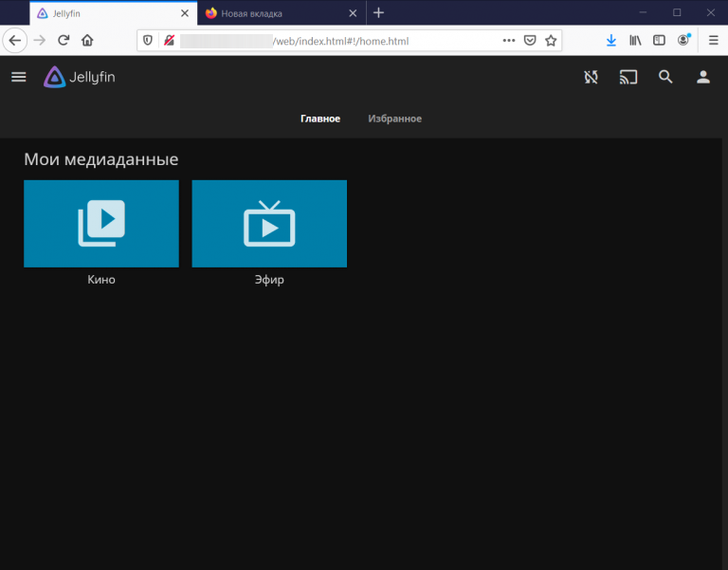
Task: Open the Кино media library tile
Action: point(101,223)
